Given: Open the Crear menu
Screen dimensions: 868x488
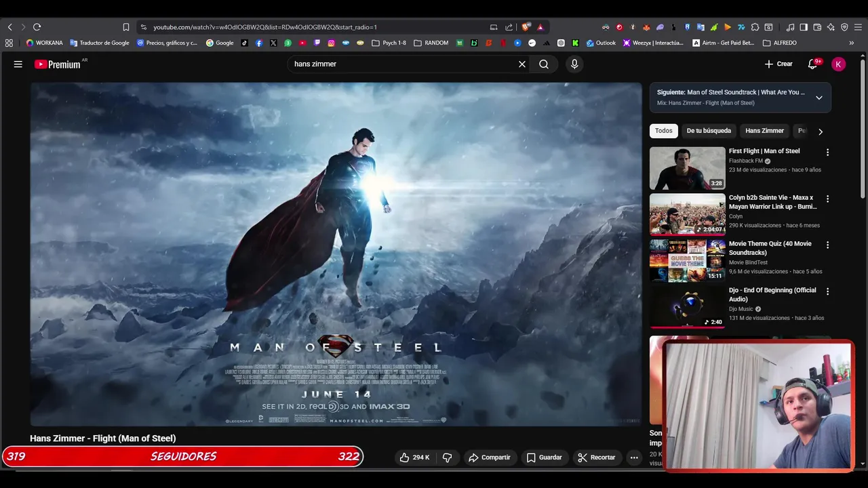Looking at the screenshot, I should point(778,64).
